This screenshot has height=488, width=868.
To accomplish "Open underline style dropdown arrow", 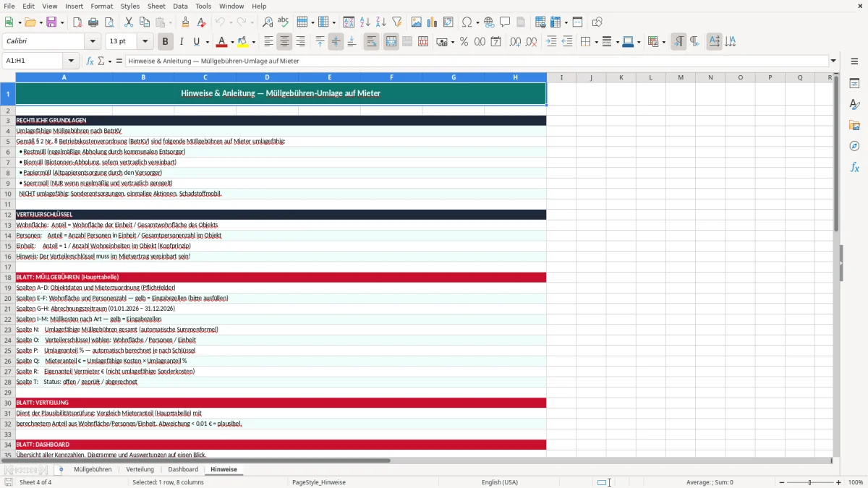I will [207, 42].
